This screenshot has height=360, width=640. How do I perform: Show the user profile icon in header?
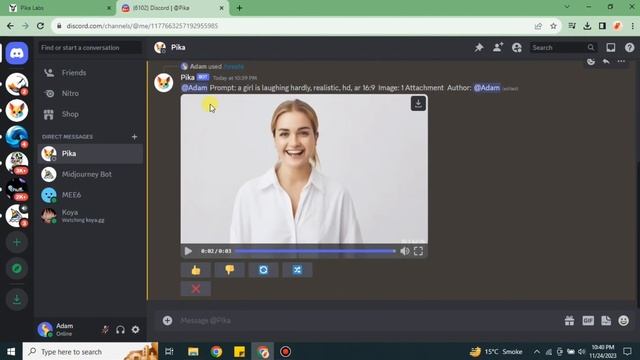coord(517,48)
